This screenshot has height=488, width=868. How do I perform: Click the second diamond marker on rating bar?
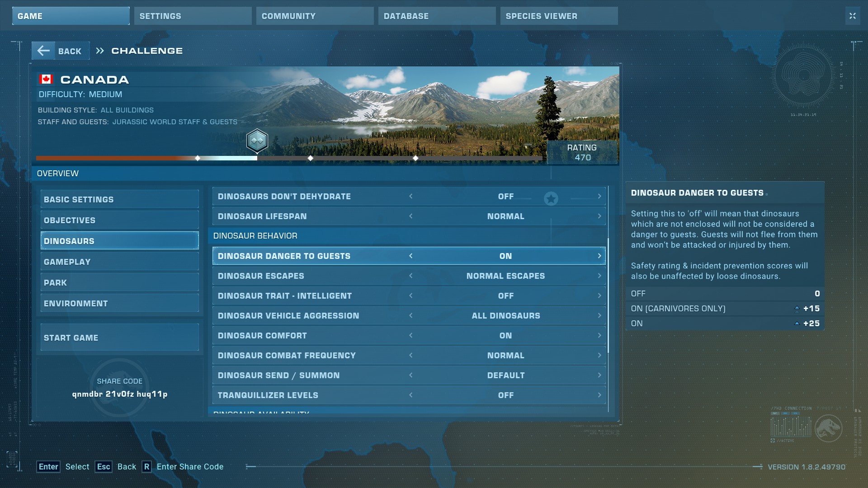click(x=310, y=158)
